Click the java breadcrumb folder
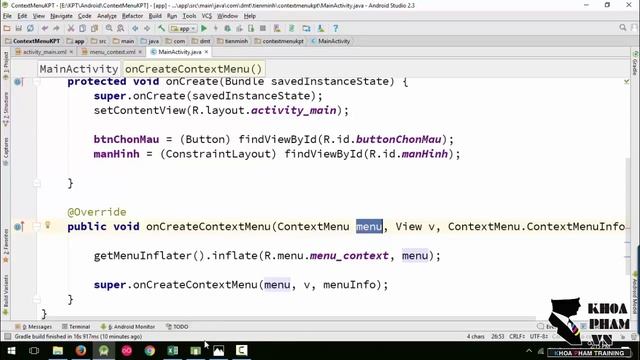 (150, 41)
